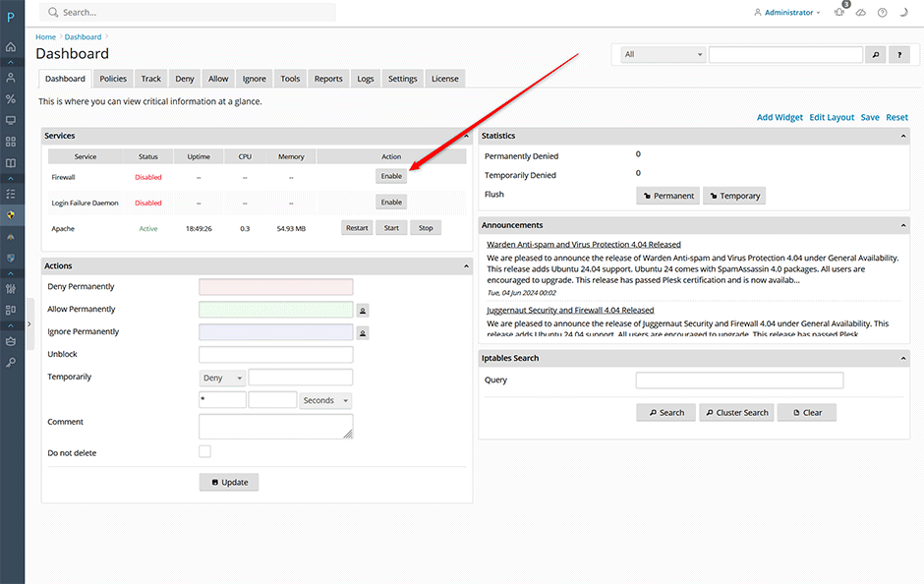Image resolution: width=924 pixels, height=584 pixels.
Task: Click the magnifier icon in the top Search box
Action: coord(53,13)
